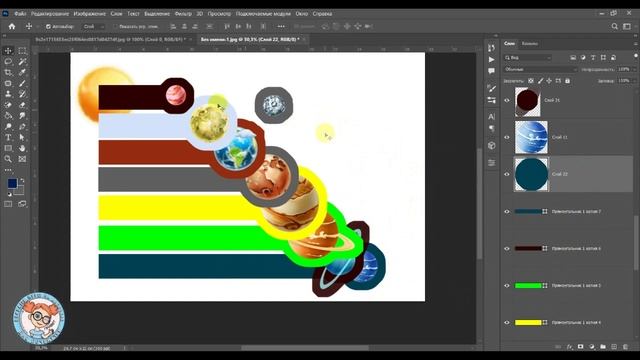Open the search magnifier at top right

click(614, 27)
